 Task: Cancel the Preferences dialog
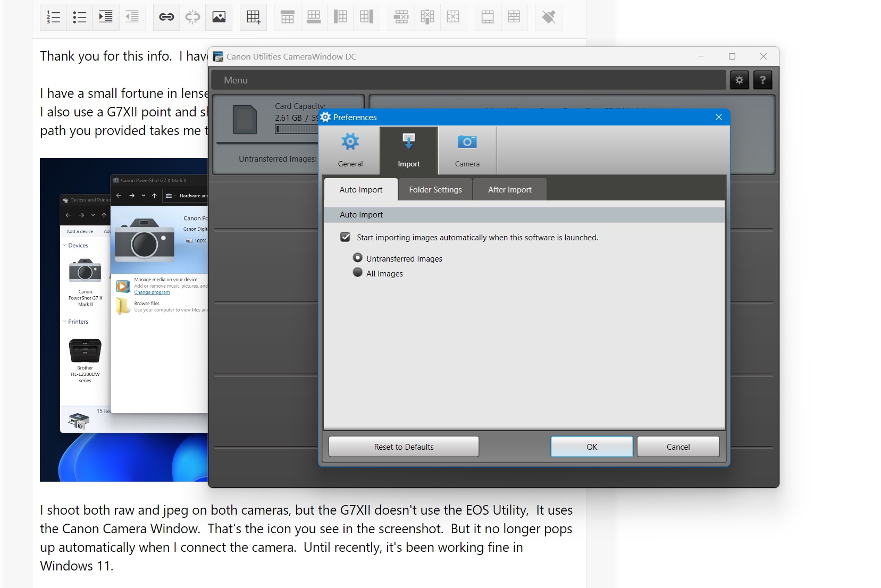[x=678, y=447]
